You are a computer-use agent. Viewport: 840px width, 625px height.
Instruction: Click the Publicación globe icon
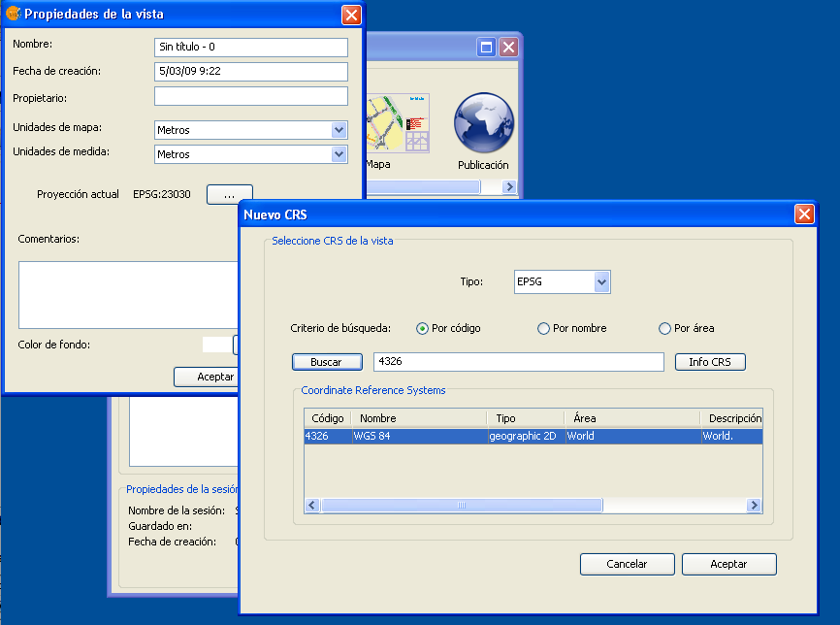point(483,122)
